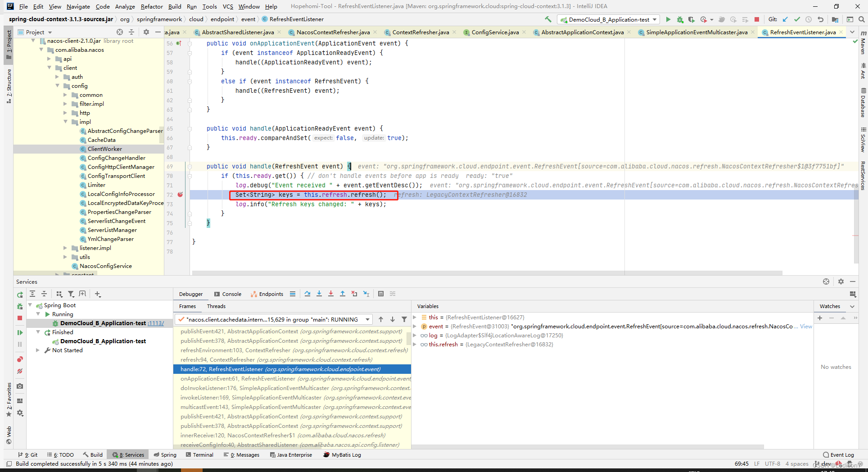Open the VCS menu
868x472 pixels.
coord(228,6)
